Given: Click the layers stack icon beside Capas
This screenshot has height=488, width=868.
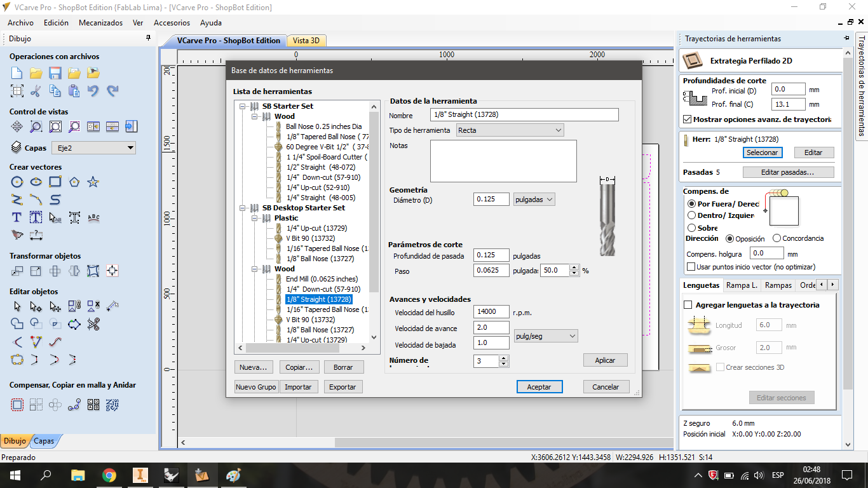Looking at the screenshot, I should (x=17, y=147).
